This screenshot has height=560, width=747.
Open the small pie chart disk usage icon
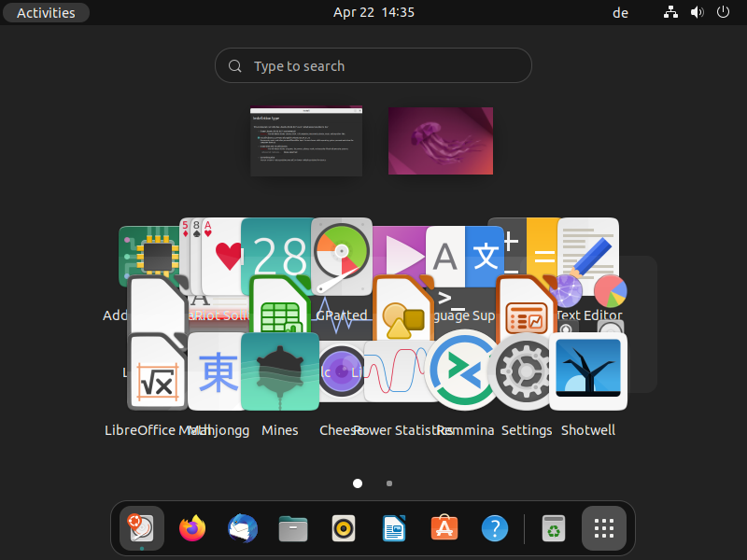[x=611, y=291]
